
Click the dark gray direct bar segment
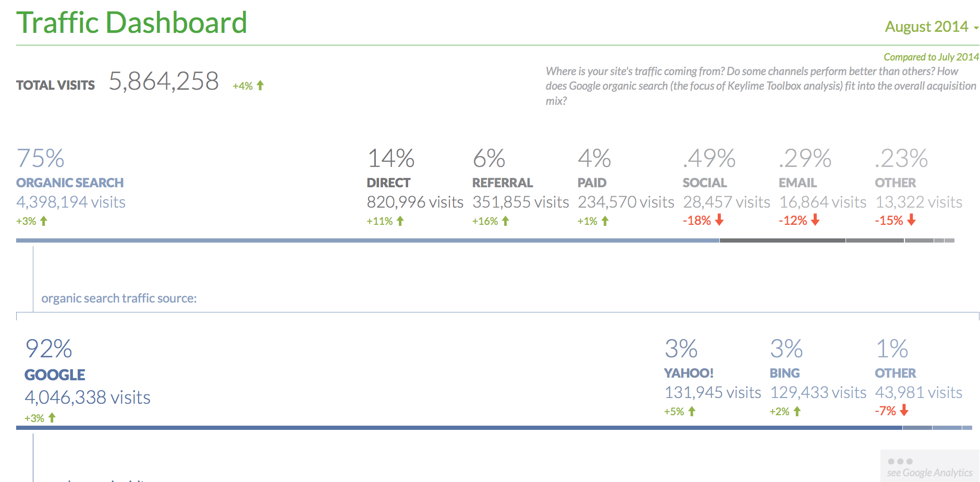[782, 240]
